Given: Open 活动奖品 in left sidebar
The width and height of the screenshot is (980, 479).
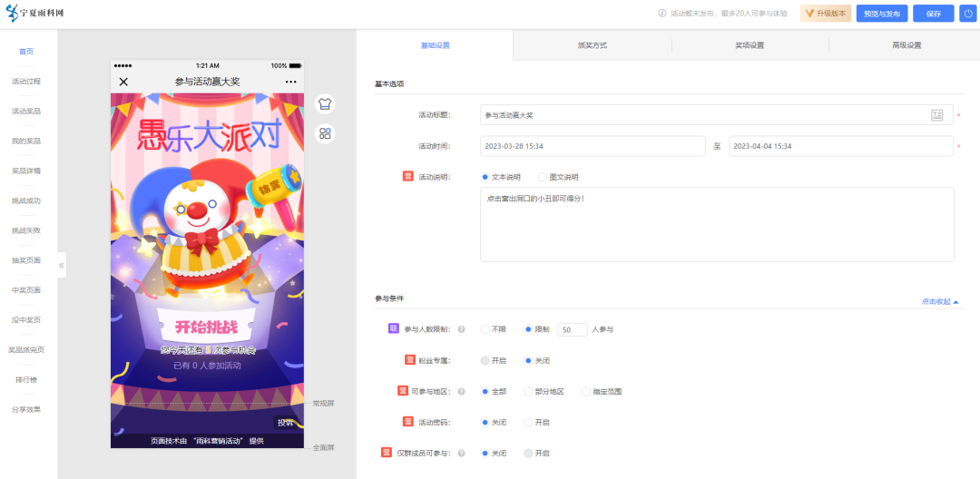Looking at the screenshot, I should coord(26,112).
